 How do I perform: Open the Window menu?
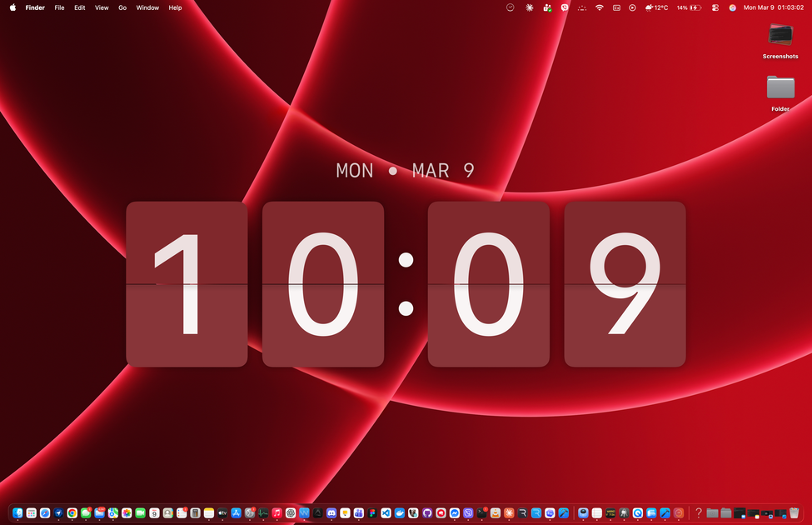pyautogui.click(x=147, y=7)
